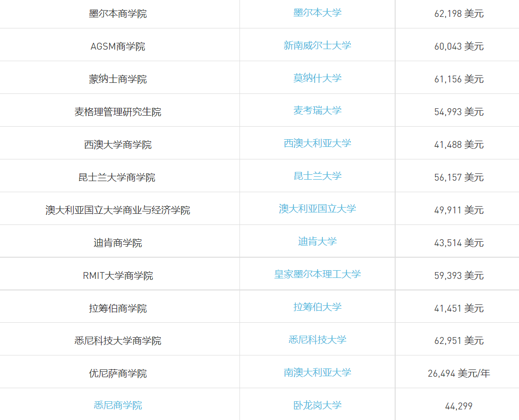Click the RMIT大学商学院 cell text
The image size is (519, 420).
tap(118, 276)
